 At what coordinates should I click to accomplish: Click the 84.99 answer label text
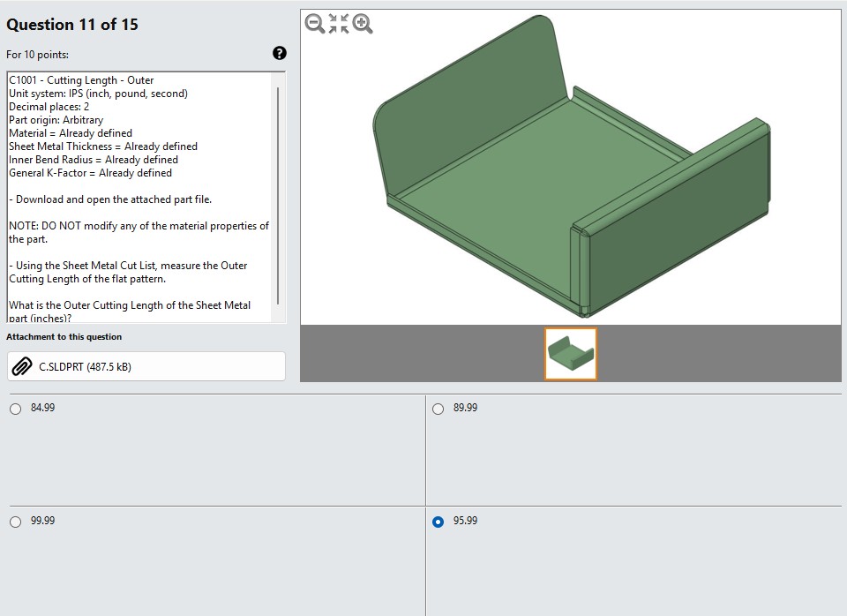click(x=42, y=408)
